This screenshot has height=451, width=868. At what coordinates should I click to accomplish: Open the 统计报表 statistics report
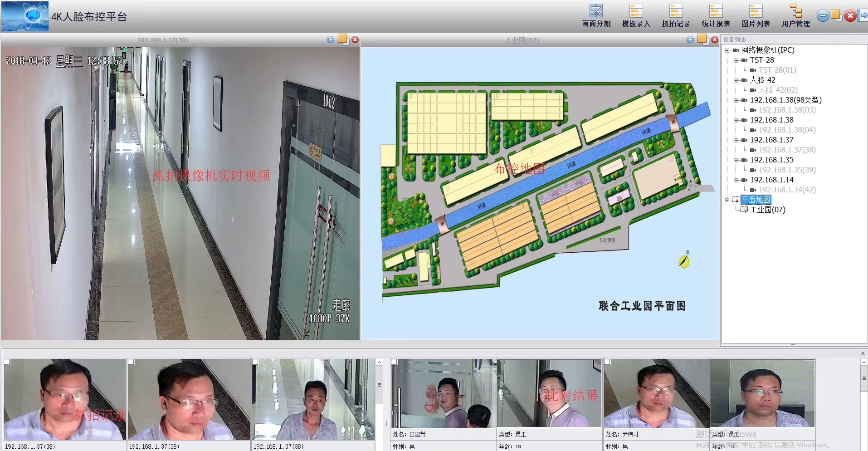coord(716,15)
